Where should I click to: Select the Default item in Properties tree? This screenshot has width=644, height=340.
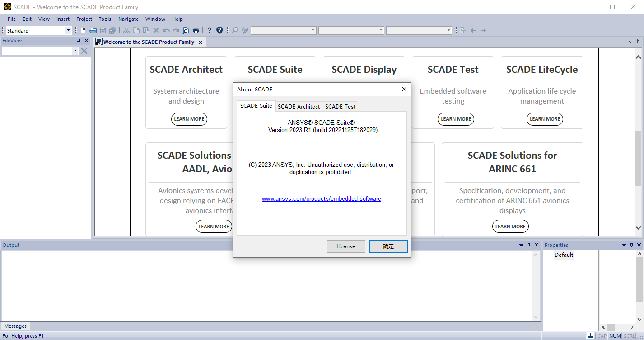[x=564, y=255]
